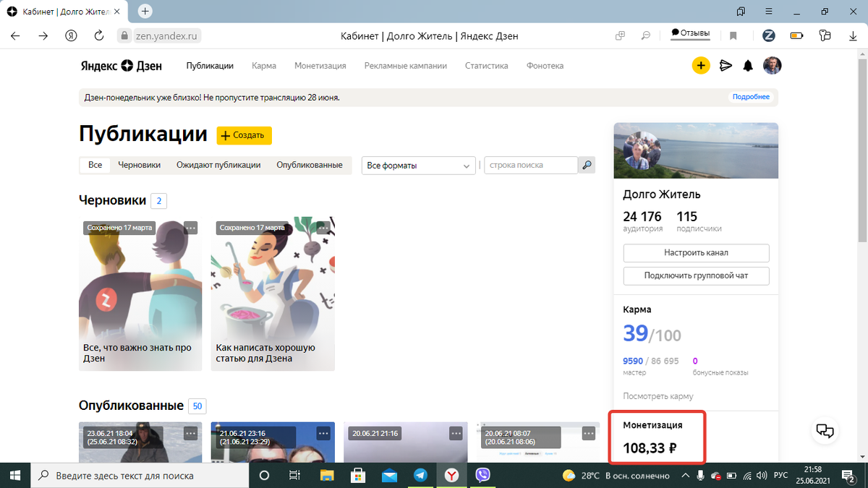
Task: Open Viber from the taskbar
Action: [x=482, y=475]
